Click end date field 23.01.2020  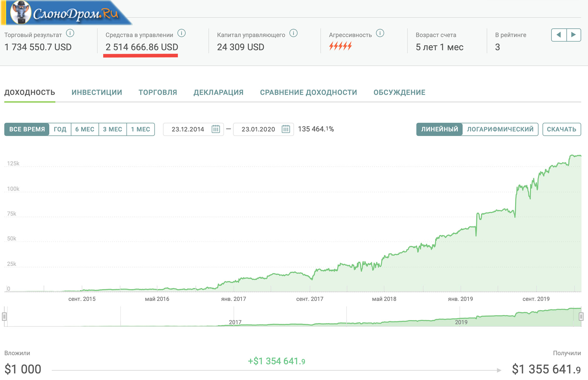(x=263, y=129)
